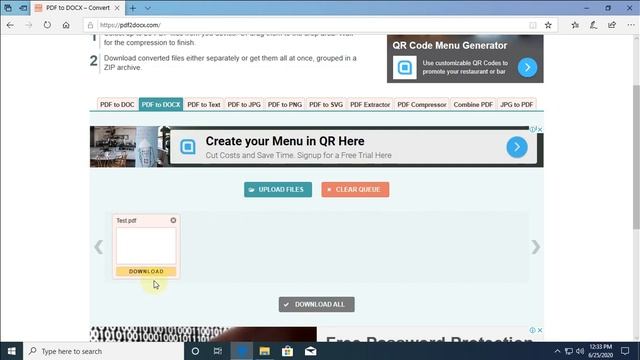Open the PDF to PNG tab
640x360 pixels.
(x=285, y=104)
